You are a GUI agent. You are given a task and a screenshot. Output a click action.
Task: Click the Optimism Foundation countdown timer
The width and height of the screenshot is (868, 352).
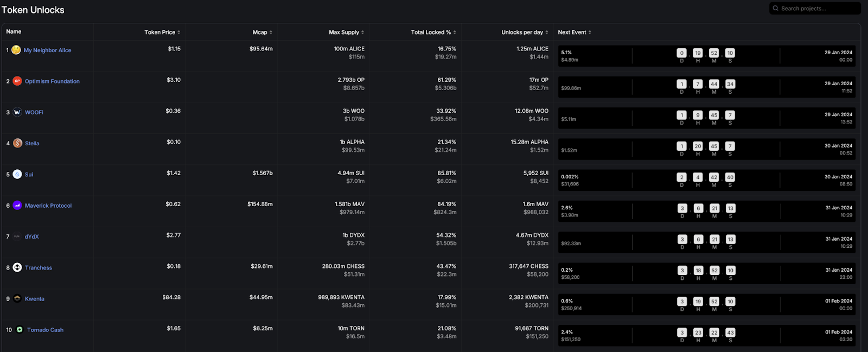706,87
